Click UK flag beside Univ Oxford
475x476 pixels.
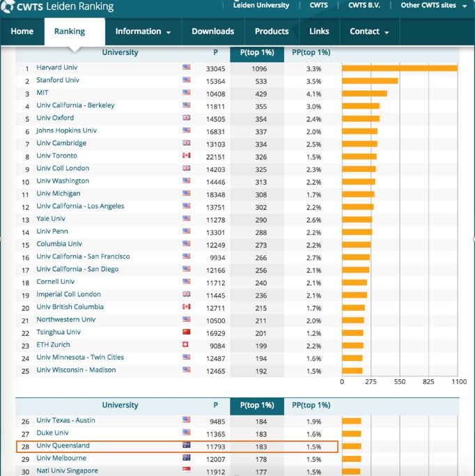click(x=187, y=118)
